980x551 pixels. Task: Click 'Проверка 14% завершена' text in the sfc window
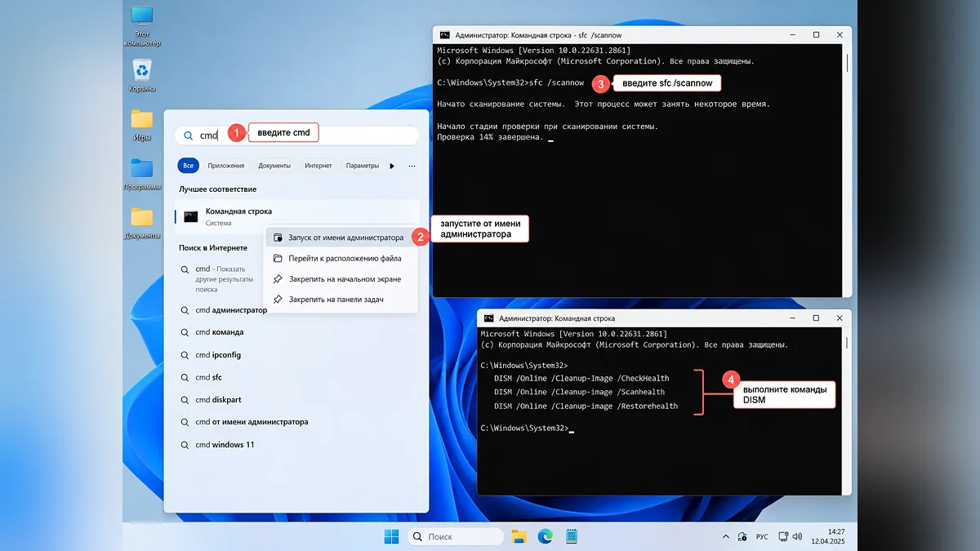pos(490,137)
